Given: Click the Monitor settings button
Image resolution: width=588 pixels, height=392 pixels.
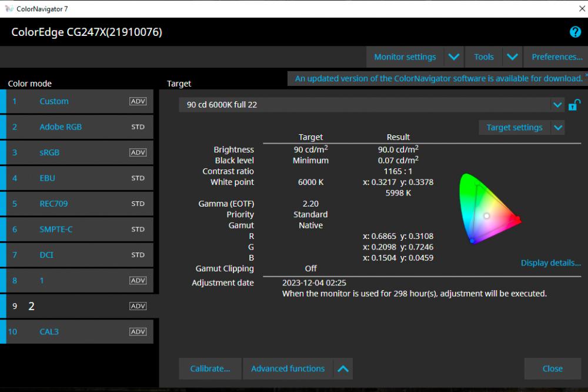Looking at the screenshot, I should (405, 57).
